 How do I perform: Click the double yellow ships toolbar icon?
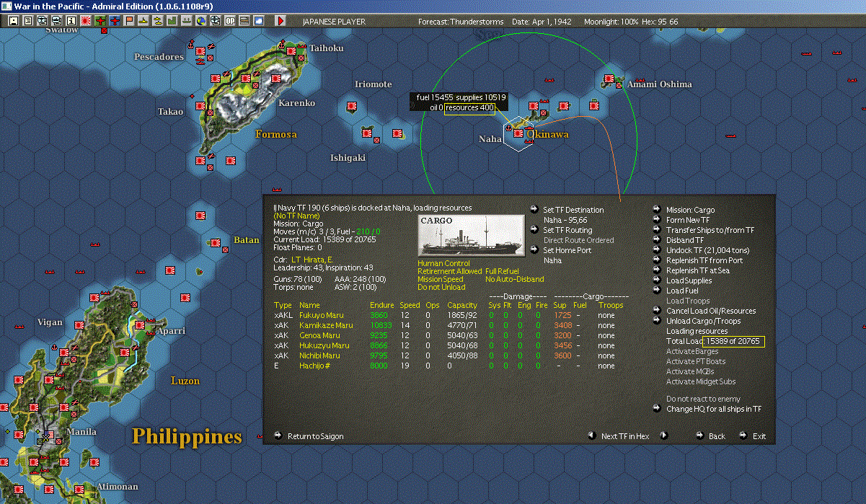(x=157, y=21)
